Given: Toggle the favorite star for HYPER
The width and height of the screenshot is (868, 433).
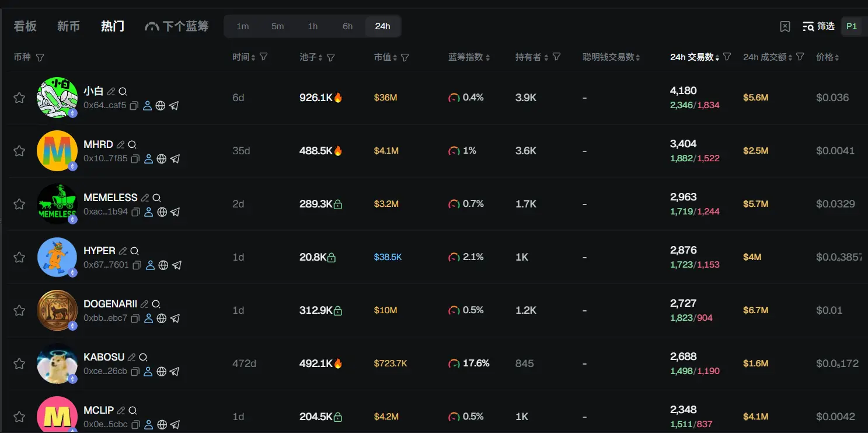Looking at the screenshot, I should [19, 257].
